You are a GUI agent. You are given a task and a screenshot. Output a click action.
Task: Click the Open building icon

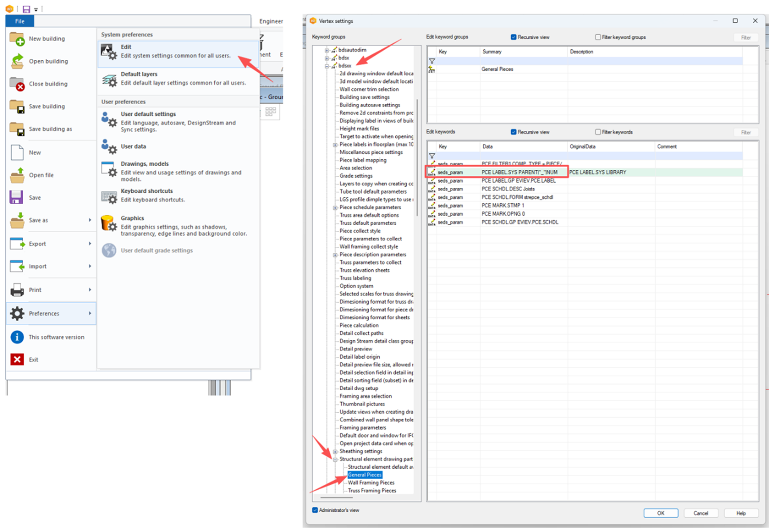tap(17, 61)
